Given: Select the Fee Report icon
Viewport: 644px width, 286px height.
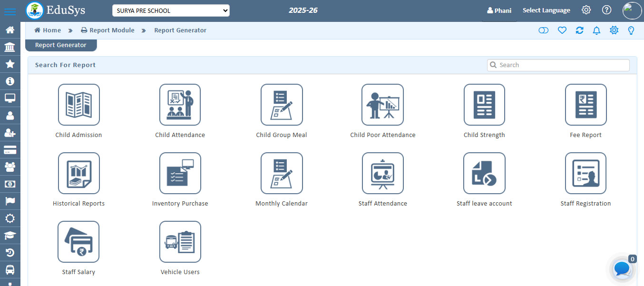Looking at the screenshot, I should (585, 105).
